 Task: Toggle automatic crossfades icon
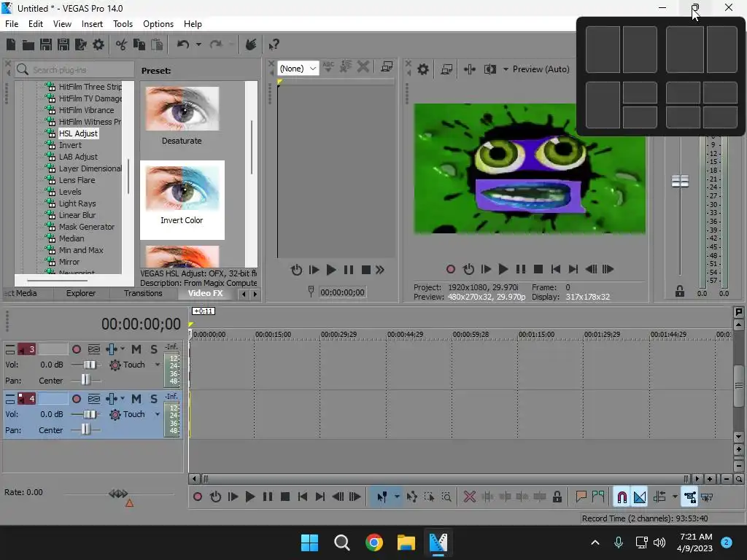[640, 497]
